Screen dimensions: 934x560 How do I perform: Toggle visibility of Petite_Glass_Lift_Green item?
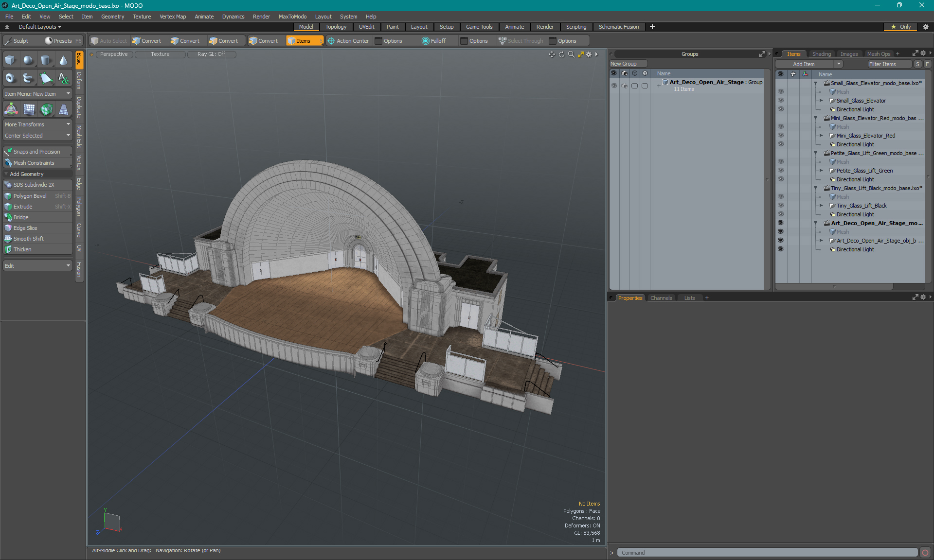(x=781, y=171)
